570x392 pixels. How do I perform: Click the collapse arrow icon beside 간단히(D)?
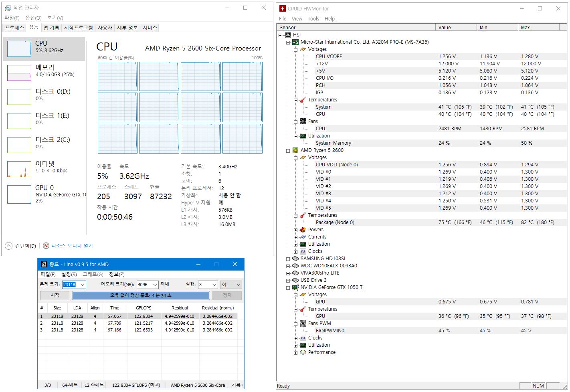click(x=8, y=246)
